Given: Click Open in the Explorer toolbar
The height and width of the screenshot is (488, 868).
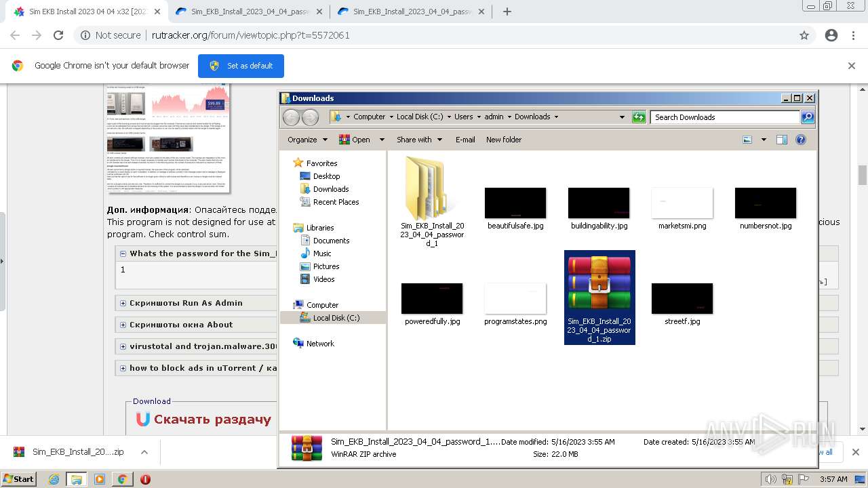Looking at the screenshot, I should [x=355, y=140].
